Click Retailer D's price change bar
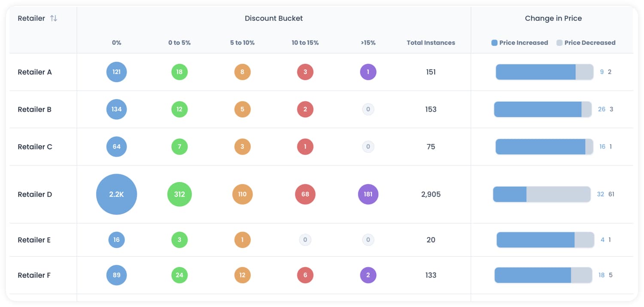This screenshot has width=644, height=307. click(x=542, y=194)
